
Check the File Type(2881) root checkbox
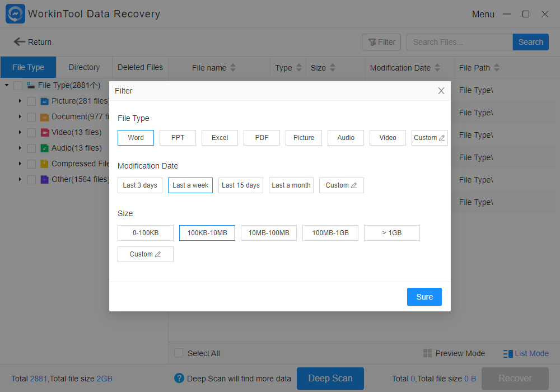pos(18,86)
